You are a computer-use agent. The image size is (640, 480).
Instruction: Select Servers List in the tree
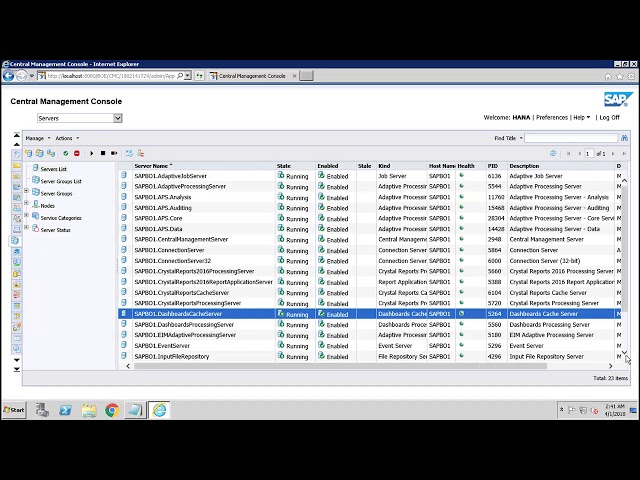tap(53, 169)
